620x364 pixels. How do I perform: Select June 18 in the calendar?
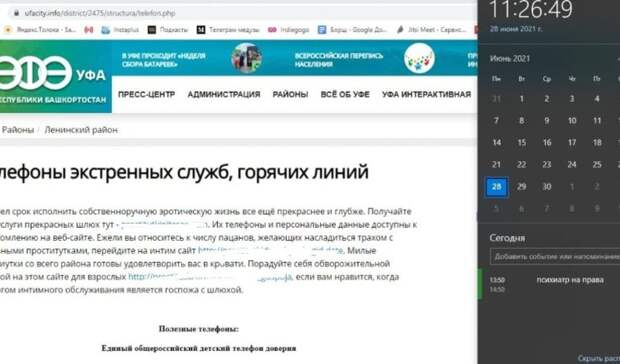(597, 143)
